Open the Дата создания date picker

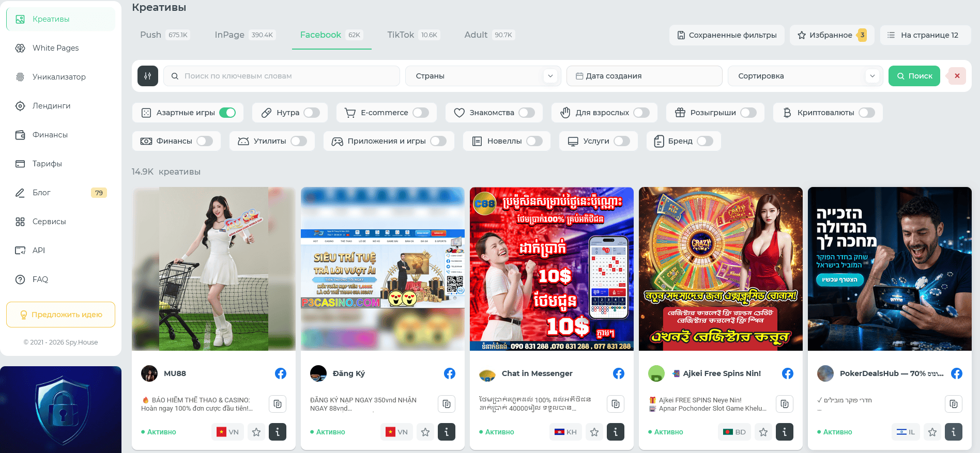[645, 76]
